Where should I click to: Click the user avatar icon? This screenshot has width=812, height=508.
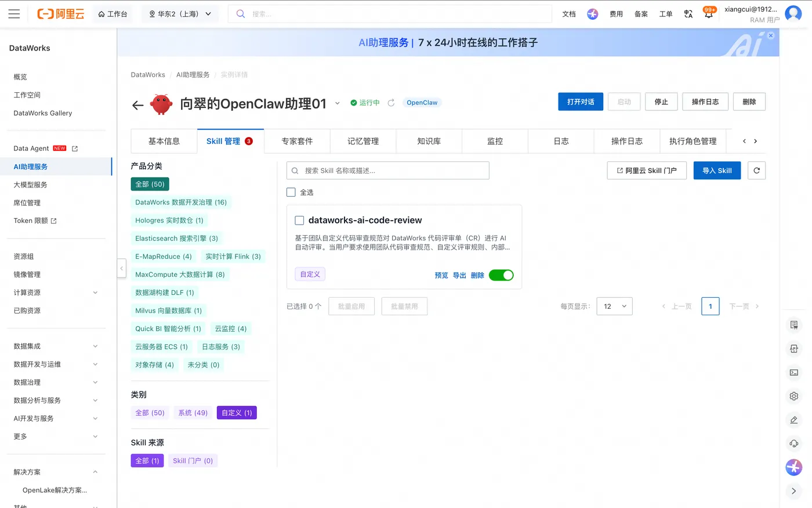click(793, 14)
